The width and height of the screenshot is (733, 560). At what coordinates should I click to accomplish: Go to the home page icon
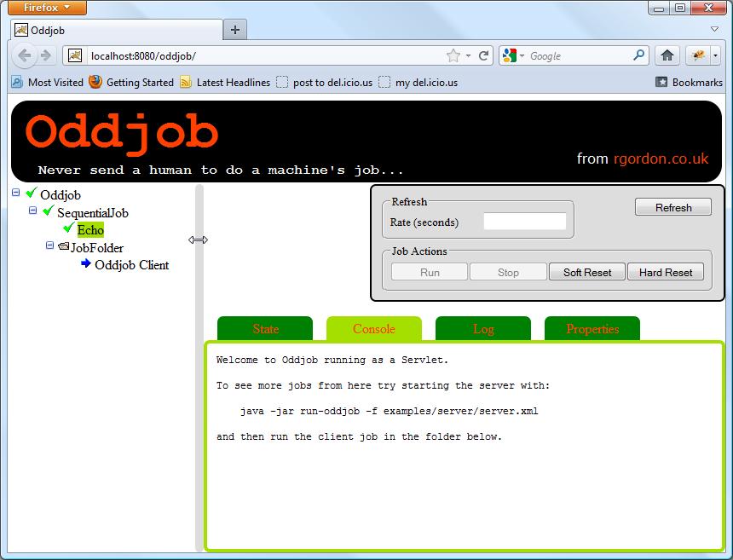[667, 55]
